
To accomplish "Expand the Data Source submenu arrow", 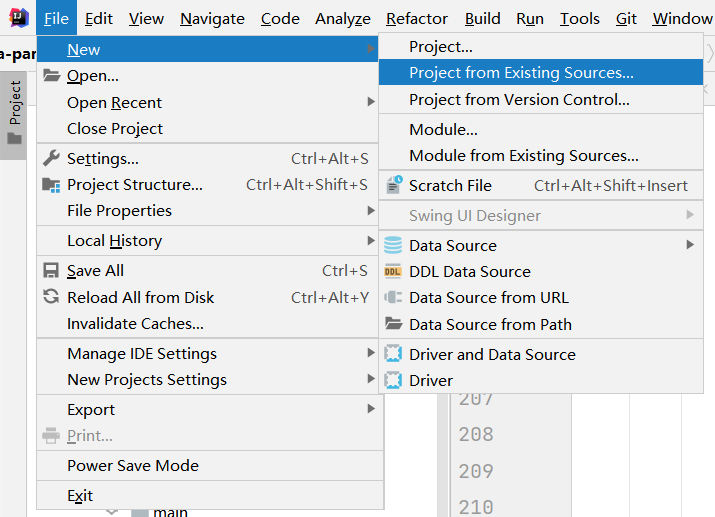I will coord(690,245).
